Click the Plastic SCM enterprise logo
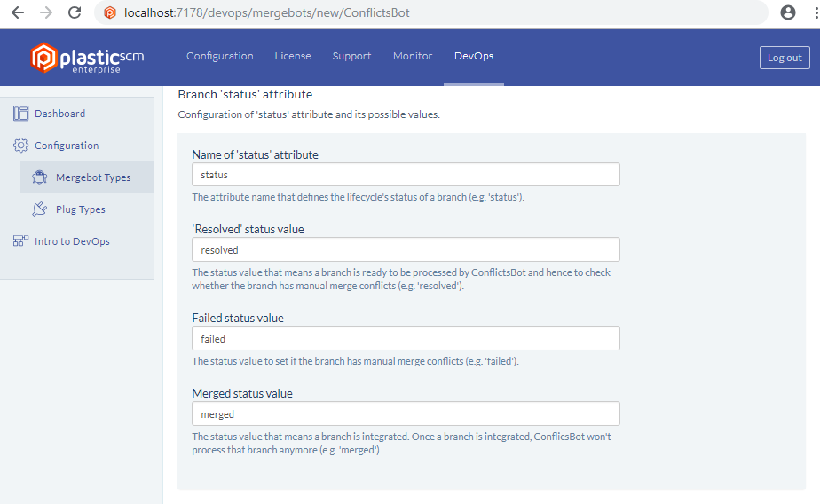 [x=87, y=58]
